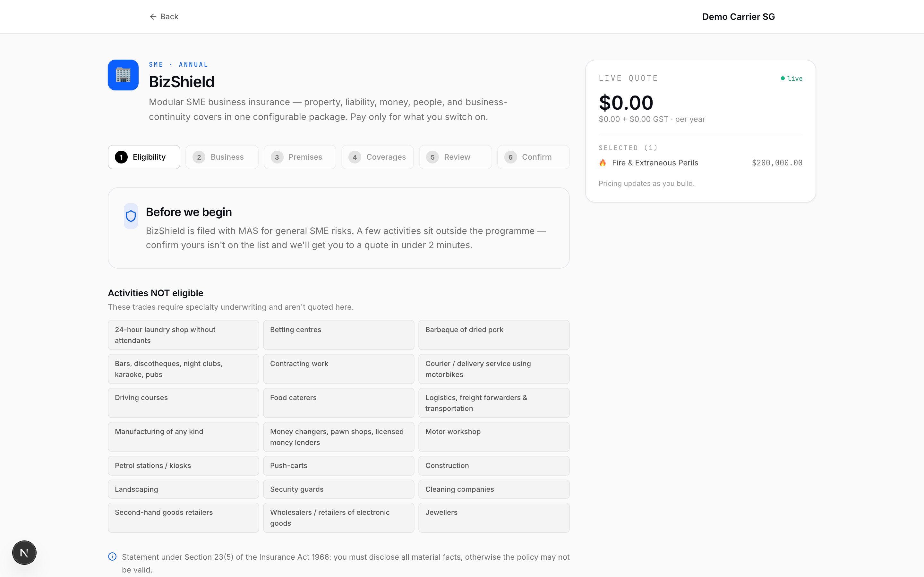Click the BizShield building logo icon
Screen dimensions: 924x577
pyautogui.click(x=123, y=75)
